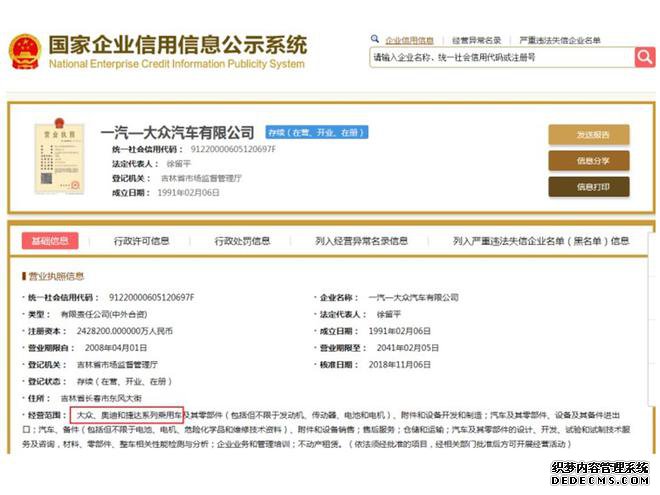Image resolution: width=660 pixels, height=495 pixels.
Task: Click the red search magnifier button
Action: (x=644, y=57)
